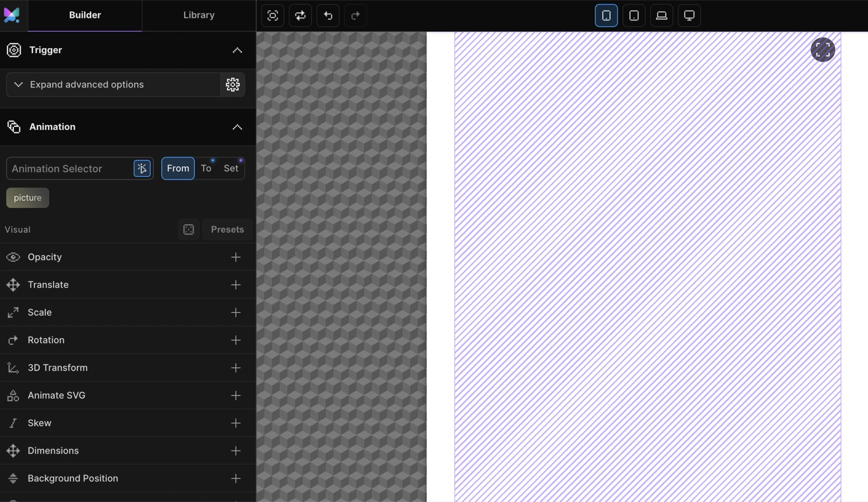Click the loop animation preview icon
This screenshot has width=868, height=502.
(x=300, y=16)
